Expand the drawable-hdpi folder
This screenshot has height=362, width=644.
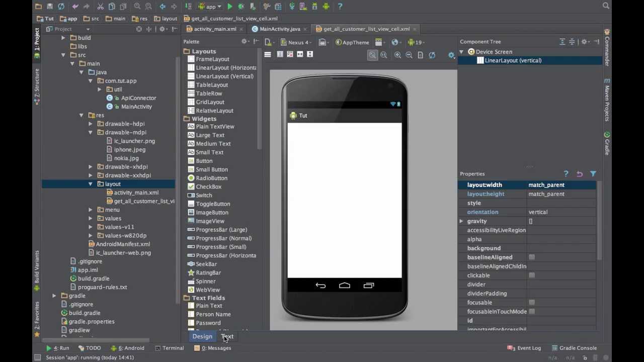91,124
